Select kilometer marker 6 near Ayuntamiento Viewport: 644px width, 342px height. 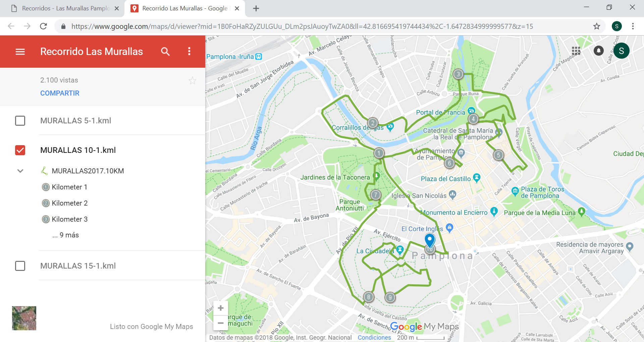click(449, 163)
